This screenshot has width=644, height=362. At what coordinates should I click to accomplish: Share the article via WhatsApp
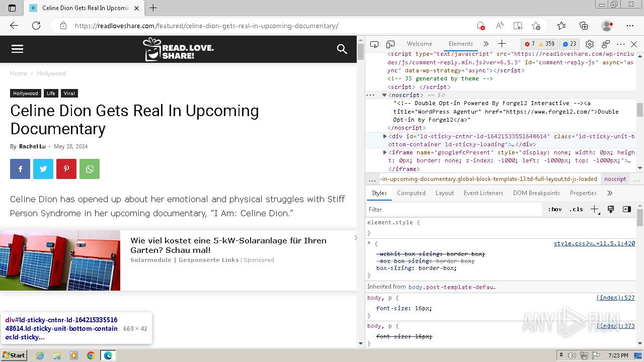click(90, 169)
